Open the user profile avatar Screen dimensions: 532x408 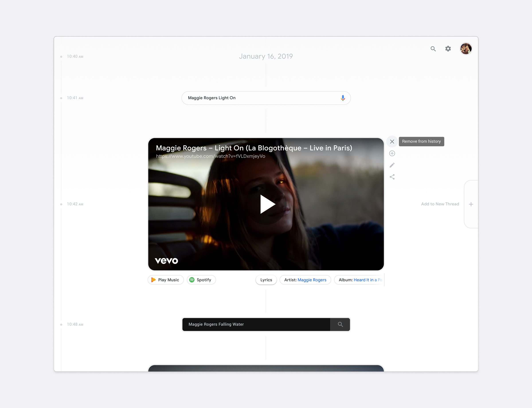pyautogui.click(x=466, y=49)
